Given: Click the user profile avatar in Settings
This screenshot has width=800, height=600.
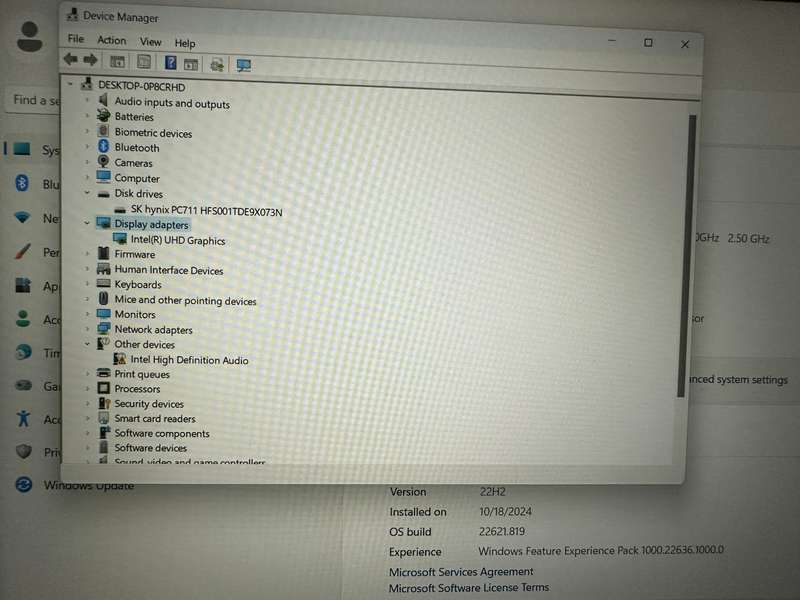Looking at the screenshot, I should pos(30,37).
